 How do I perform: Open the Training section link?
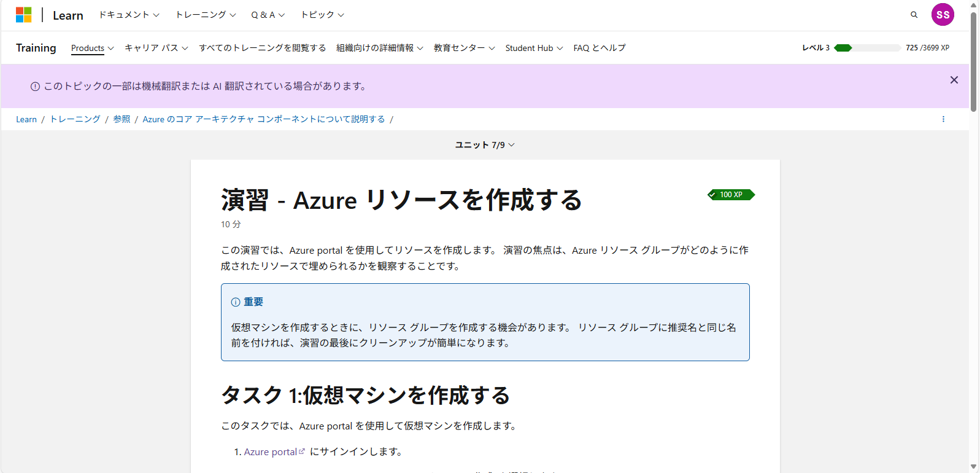tap(36, 48)
